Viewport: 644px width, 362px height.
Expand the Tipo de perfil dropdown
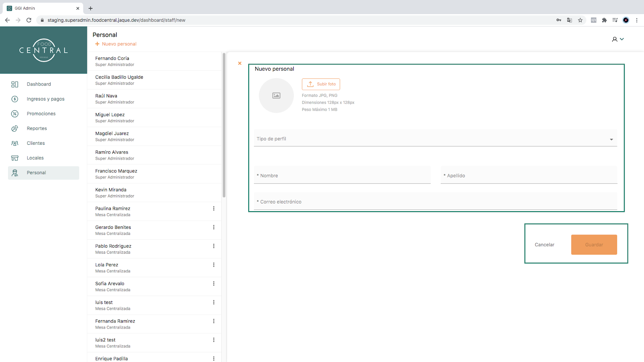(436, 138)
